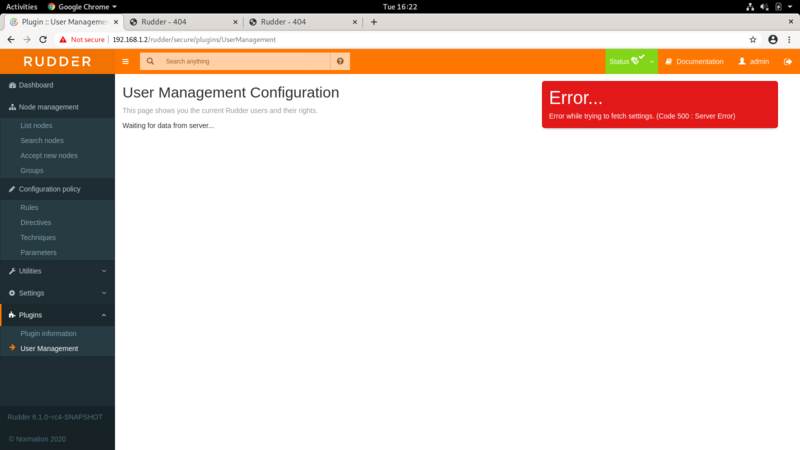Open Activities overview
This screenshot has height=450, width=800.
21,7
